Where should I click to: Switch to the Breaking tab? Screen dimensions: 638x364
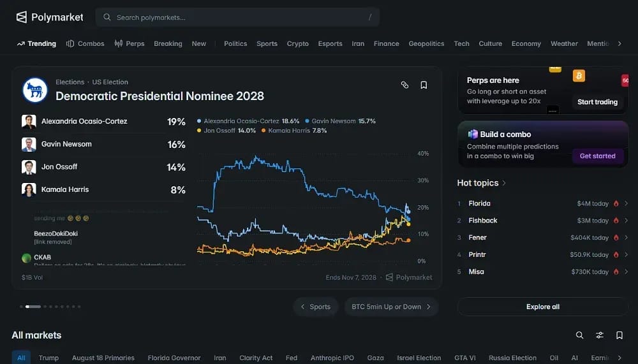click(168, 43)
